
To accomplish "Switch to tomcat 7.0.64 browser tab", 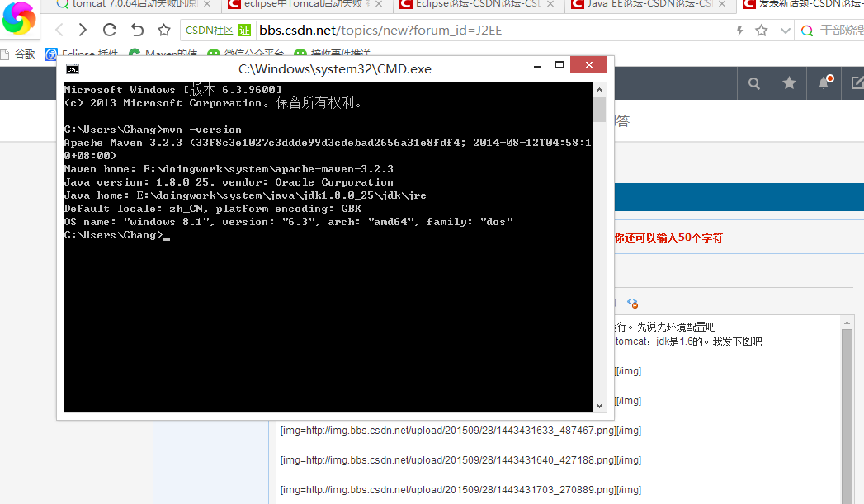I will coord(130,5).
